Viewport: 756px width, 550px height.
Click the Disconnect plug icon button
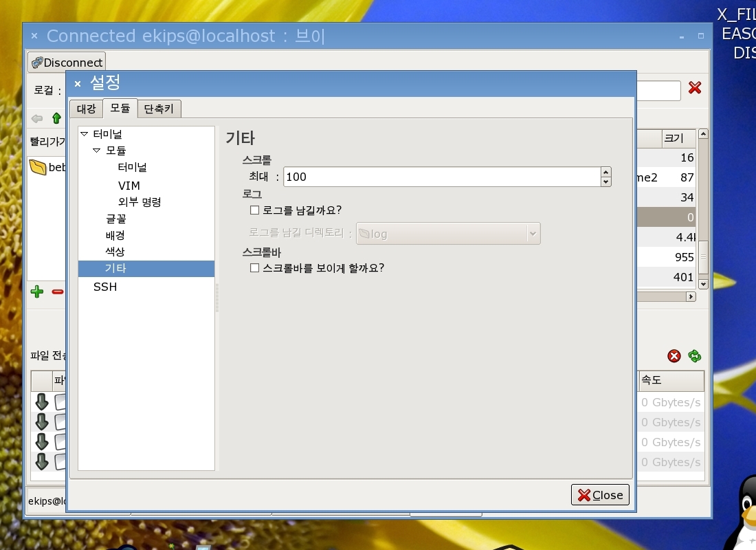tap(67, 63)
